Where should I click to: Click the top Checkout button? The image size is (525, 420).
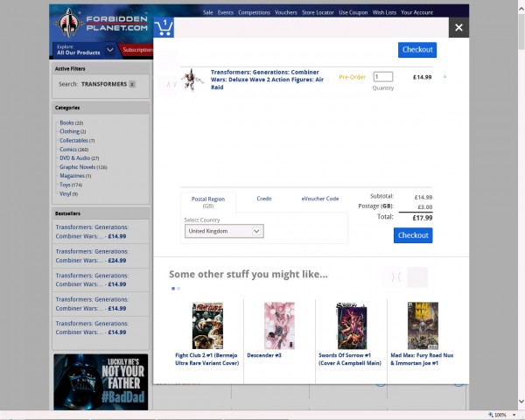point(417,50)
